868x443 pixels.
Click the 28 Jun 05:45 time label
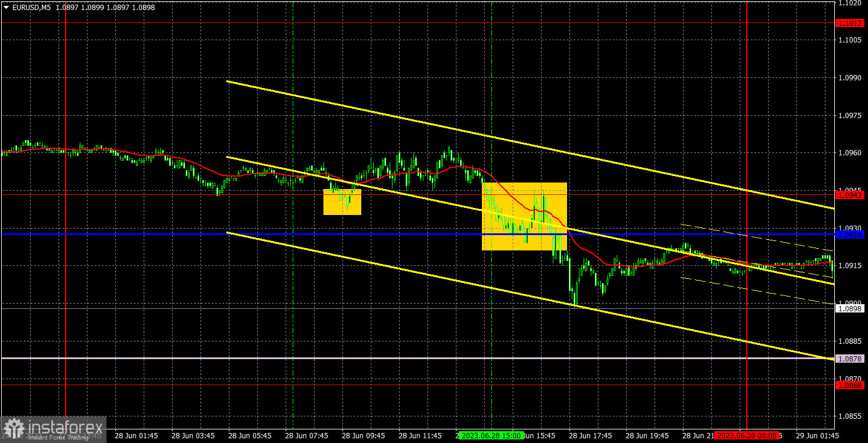pos(250,436)
